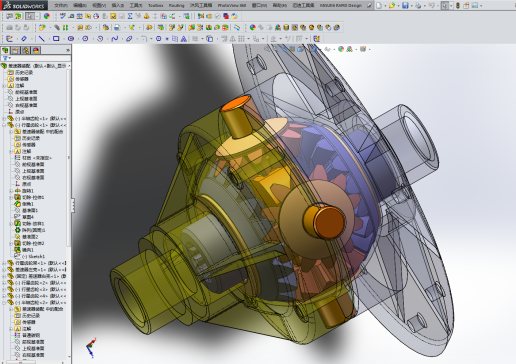The width and height of the screenshot is (516, 364).
Task: Open the PhotoView 360 menu
Action: tap(232, 5)
